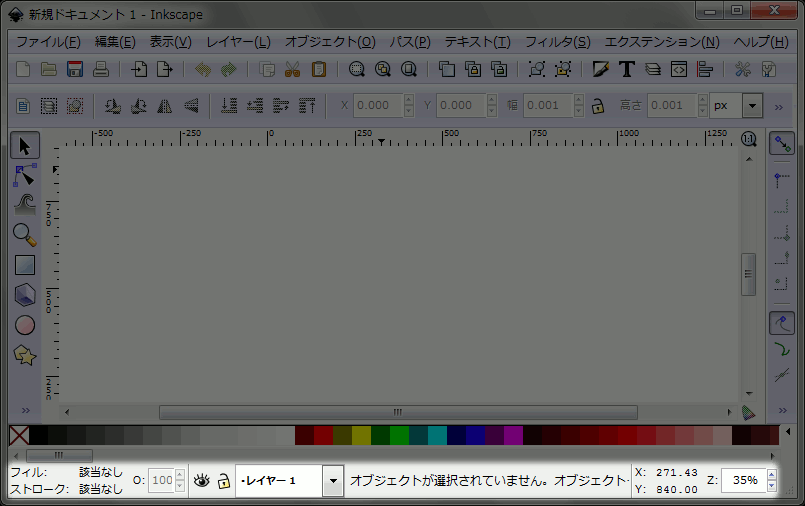Select the Zoom magnifier tool

(25, 235)
